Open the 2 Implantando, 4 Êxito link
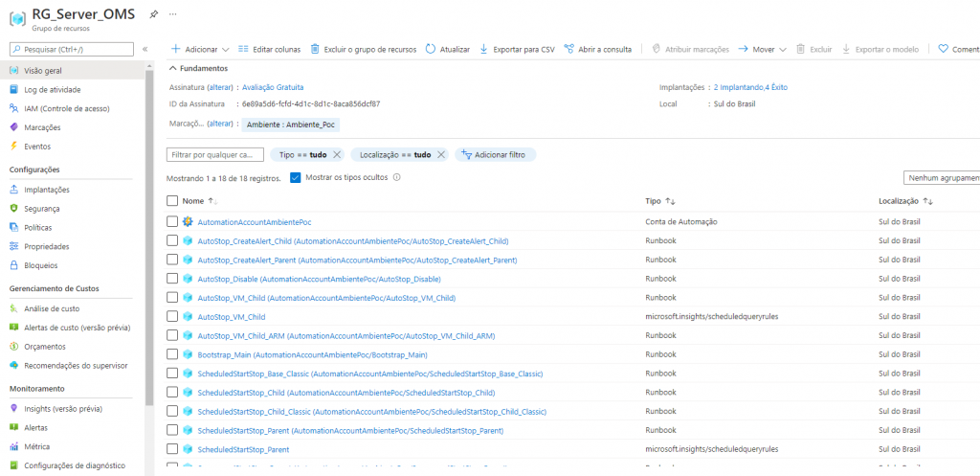This screenshot has height=476, width=980. pos(750,87)
